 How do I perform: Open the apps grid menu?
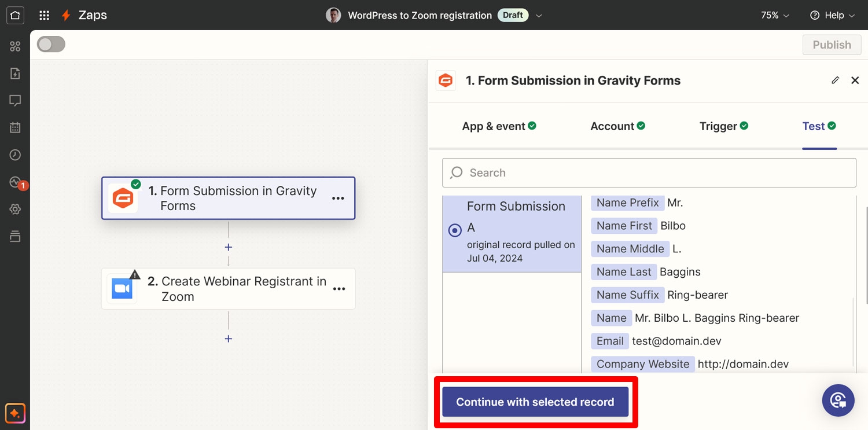(45, 16)
